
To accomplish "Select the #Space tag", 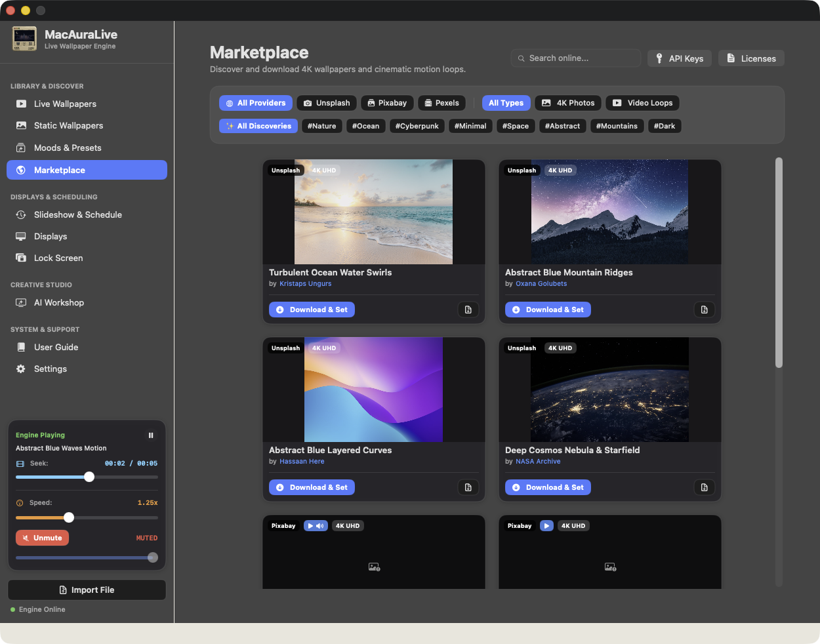I will click(516, 126).
